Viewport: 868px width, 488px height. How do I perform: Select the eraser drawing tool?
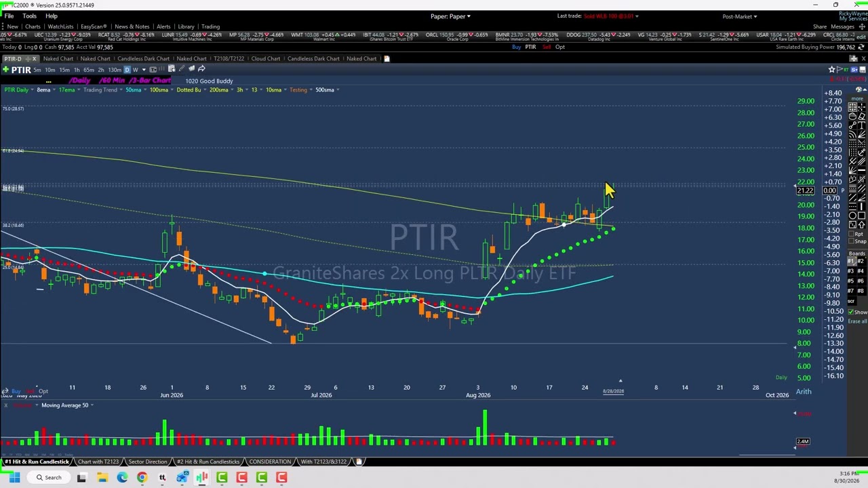point(862,116)
